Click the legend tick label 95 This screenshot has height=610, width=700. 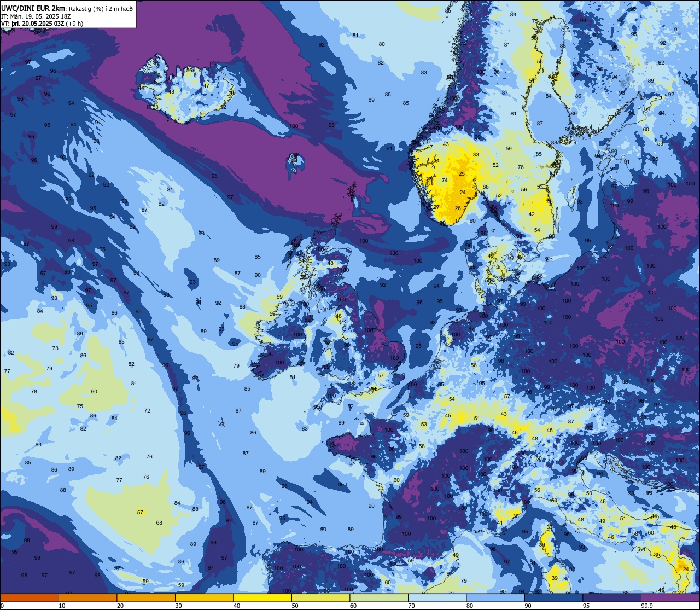click(586, 606)
